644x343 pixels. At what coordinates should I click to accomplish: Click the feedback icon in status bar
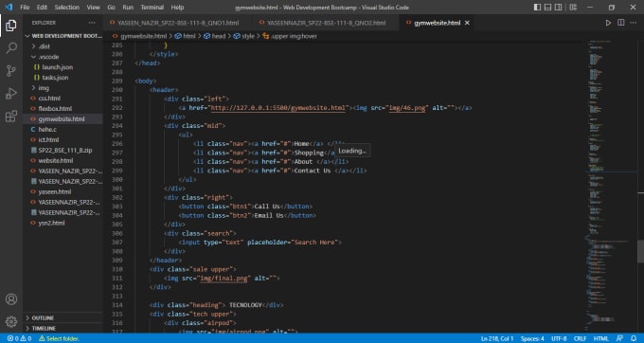coord(619,338)
